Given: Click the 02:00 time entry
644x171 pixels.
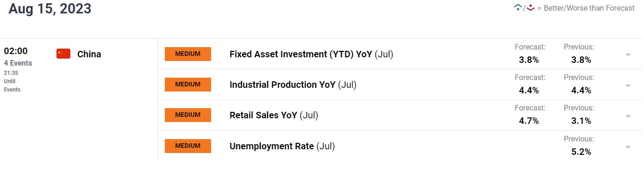Looking at the screenshot, I should click(16, 51).
